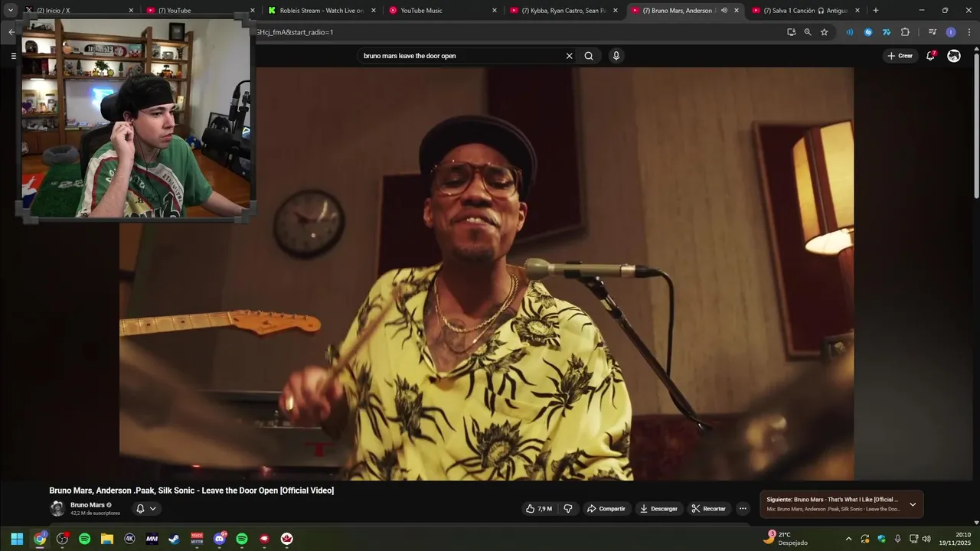Image resolution: width=980 pixels, height=551 pixels.
Task: Click the Bruno Mars channel avatar
Action: (x=57, y=508)
